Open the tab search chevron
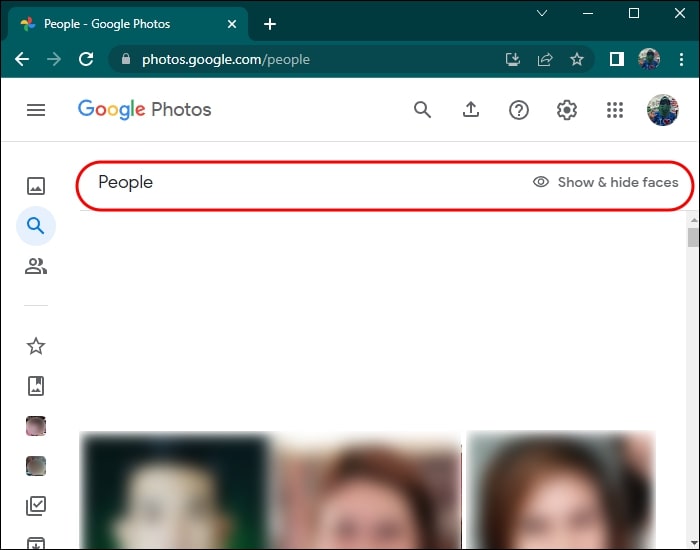This screenshot has width=700, height=550. click(542, 13)
